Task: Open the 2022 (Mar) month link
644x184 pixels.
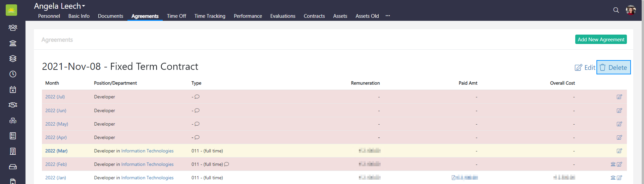Action: 56,151
